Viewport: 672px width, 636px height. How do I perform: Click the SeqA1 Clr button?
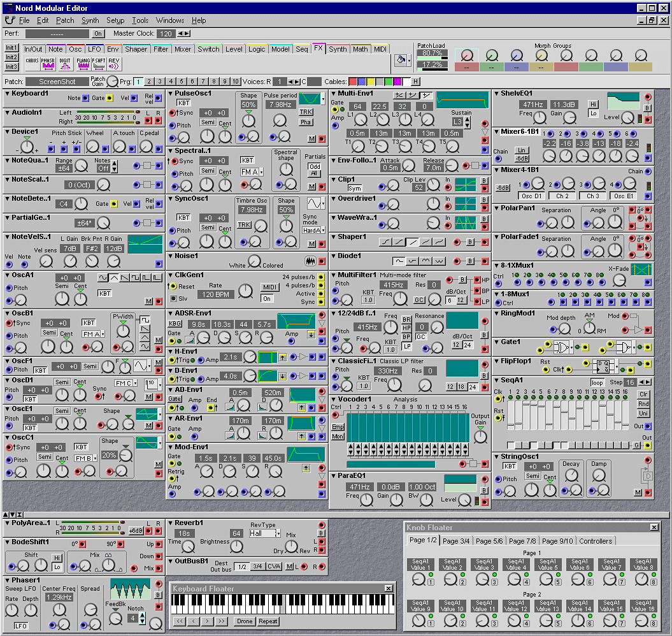[643, 394]
